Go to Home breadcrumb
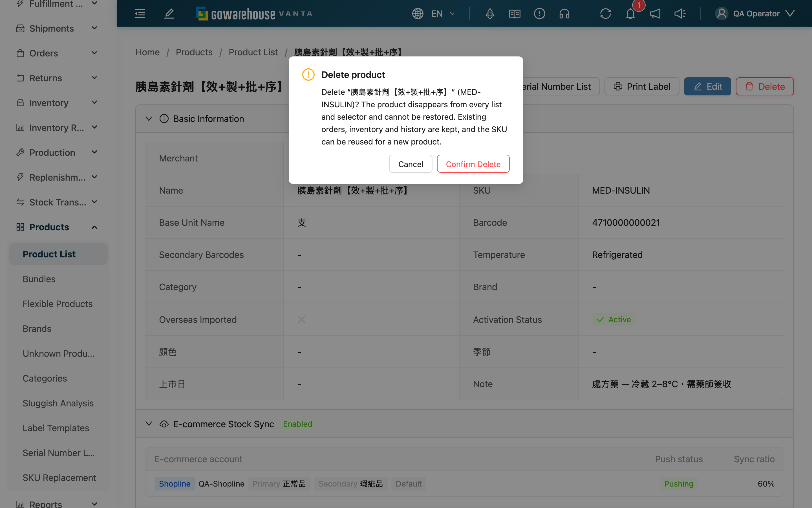The image size is (812, 508). (x=148, y=52)
